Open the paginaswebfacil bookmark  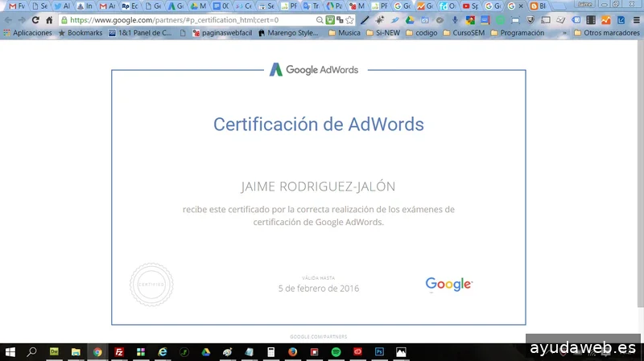[x=222, y=33]
